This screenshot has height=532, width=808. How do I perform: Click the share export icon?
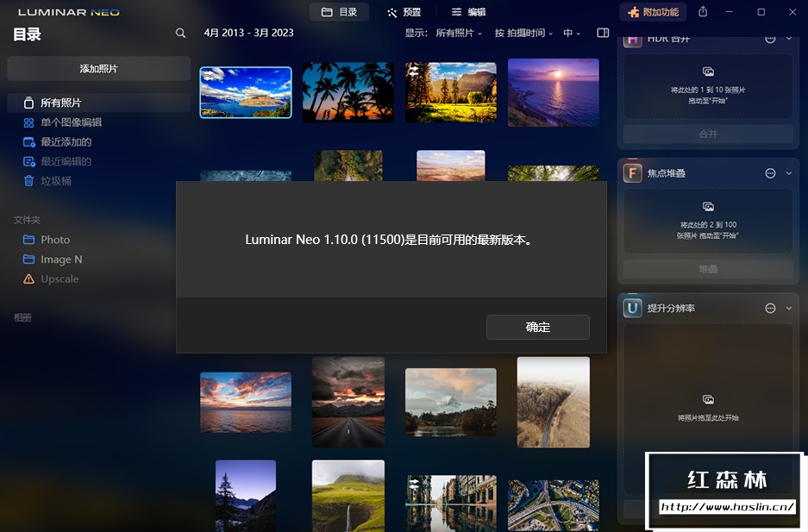(703, 11)
